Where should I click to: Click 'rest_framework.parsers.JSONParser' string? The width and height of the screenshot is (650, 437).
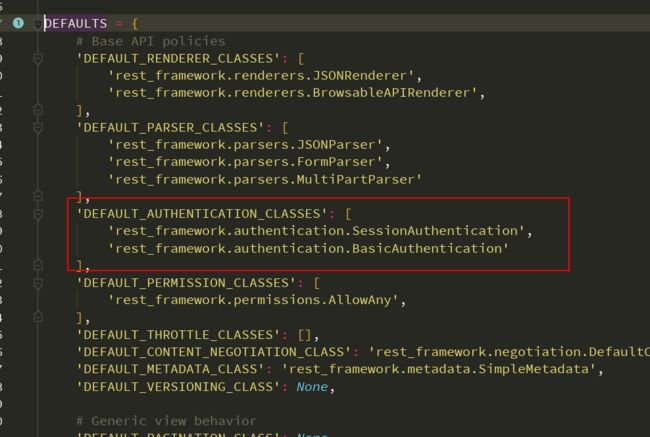[245, 145]
